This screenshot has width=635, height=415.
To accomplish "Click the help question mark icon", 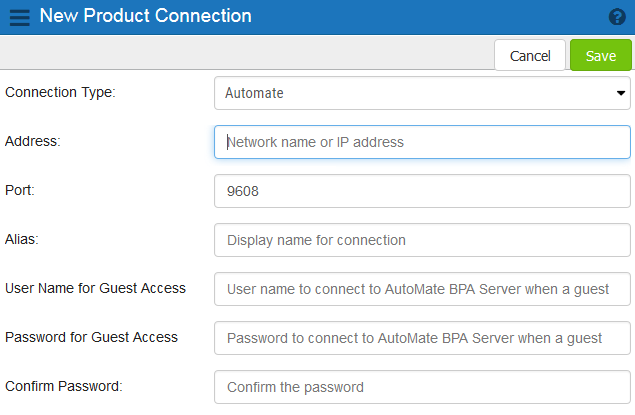I will click(x=617, y=17).
